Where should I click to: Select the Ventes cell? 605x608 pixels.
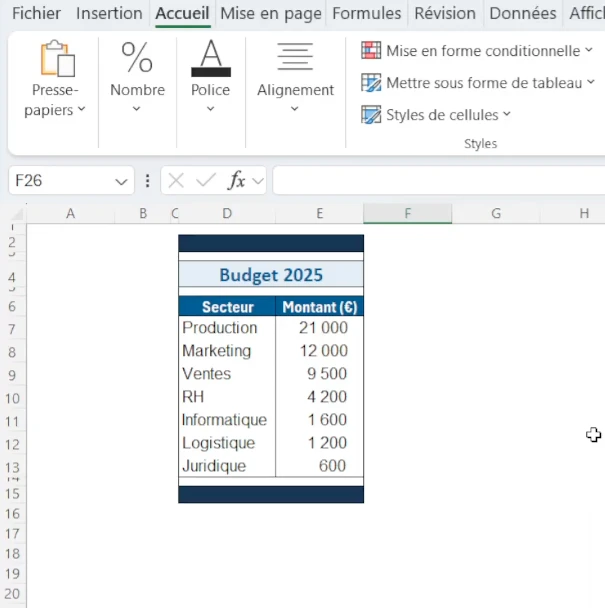tap(227, 374)
